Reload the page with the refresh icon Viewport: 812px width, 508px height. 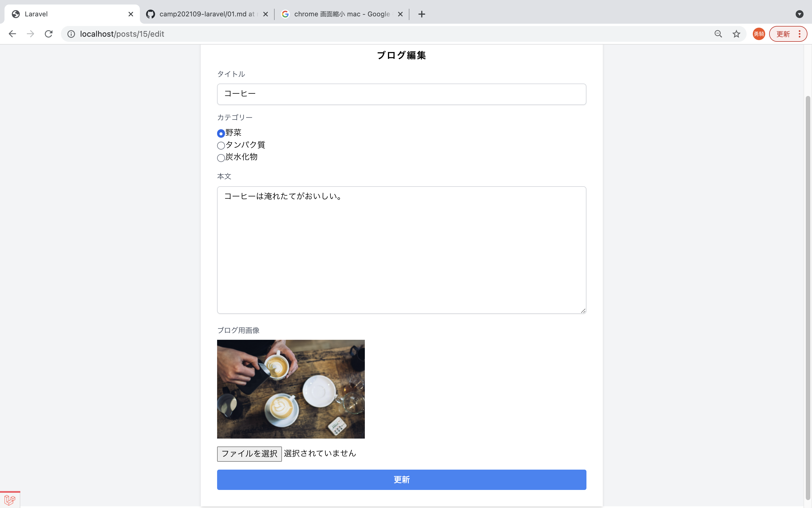(49, 34)
